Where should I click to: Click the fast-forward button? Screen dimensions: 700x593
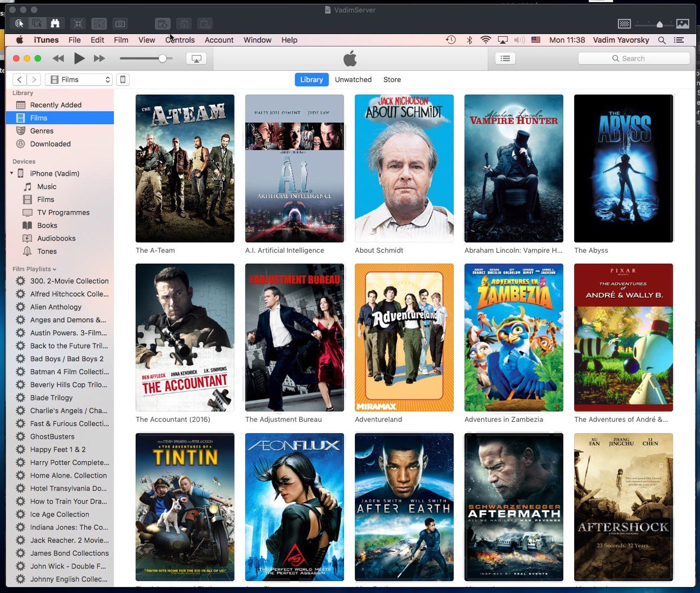click(x=99, y=59)
